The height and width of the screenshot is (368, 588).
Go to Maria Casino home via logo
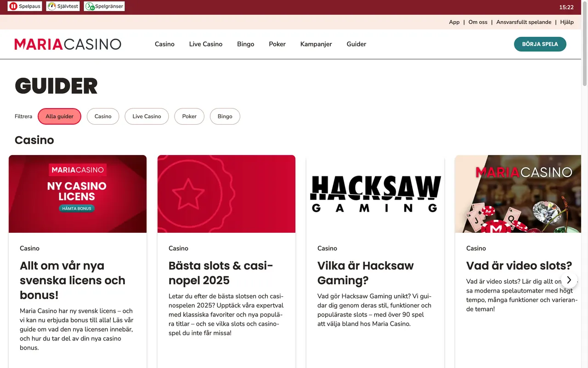click(x=68, y=44)
